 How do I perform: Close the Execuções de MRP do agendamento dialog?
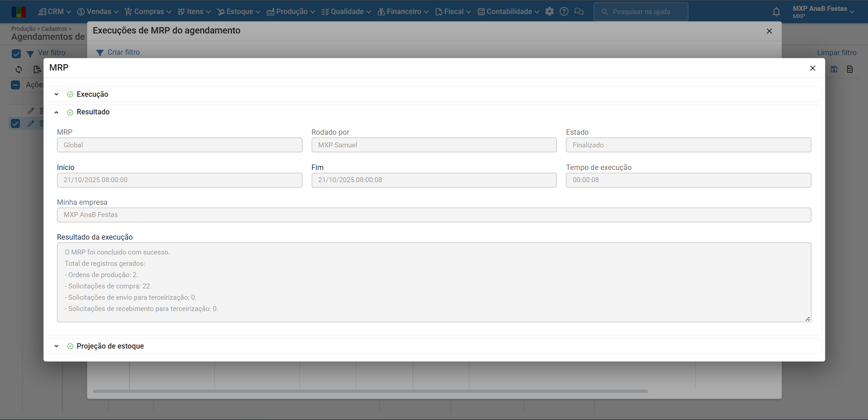(x=769, y=31)
